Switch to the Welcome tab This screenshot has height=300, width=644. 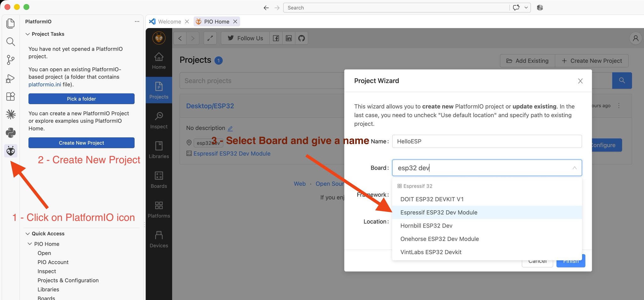(169, 21)
